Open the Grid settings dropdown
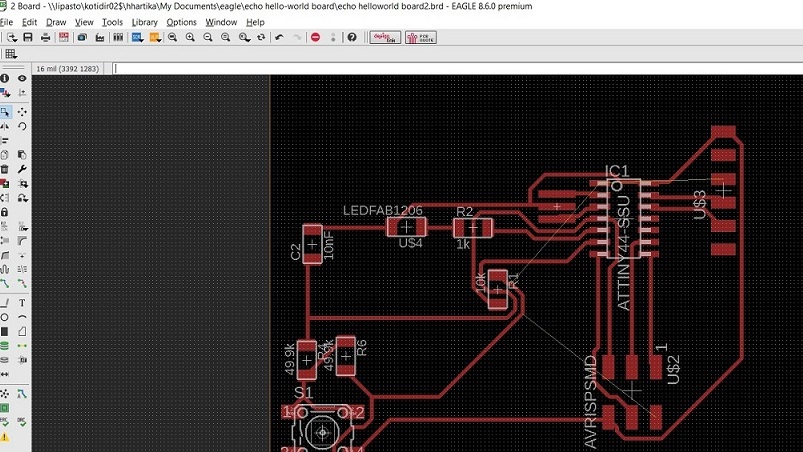Viewport: 803px width, 452px height. pyautogui.click(x=11, y=54)
